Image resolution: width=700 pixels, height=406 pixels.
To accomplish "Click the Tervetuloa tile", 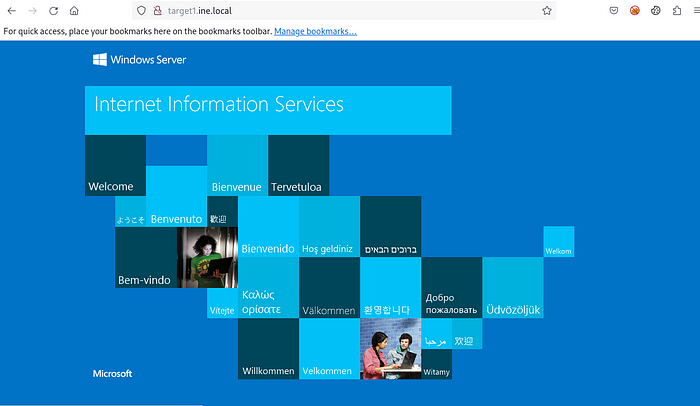I will click(x=299, y=165).
